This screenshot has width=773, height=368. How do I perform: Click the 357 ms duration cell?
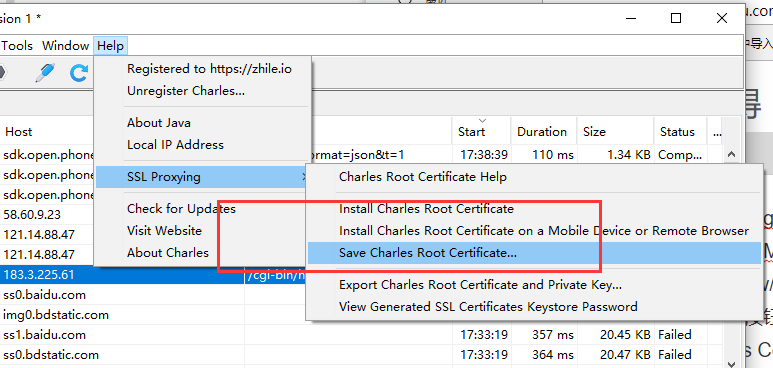(553, 335)
